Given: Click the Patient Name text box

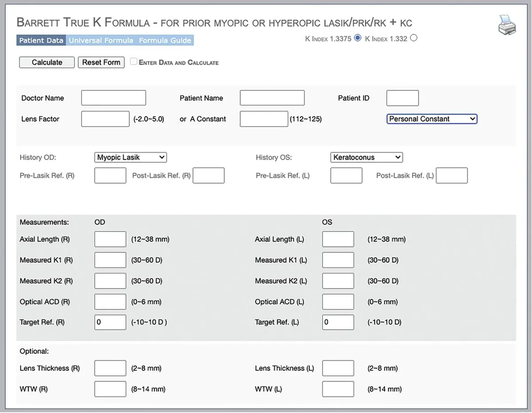Looking at the screenshot, I should tap(272, 98).
